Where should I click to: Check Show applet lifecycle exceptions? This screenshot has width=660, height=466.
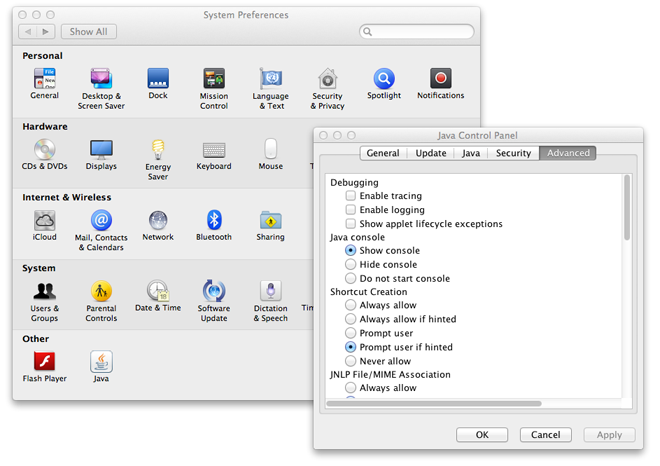(x=350, y=223)
